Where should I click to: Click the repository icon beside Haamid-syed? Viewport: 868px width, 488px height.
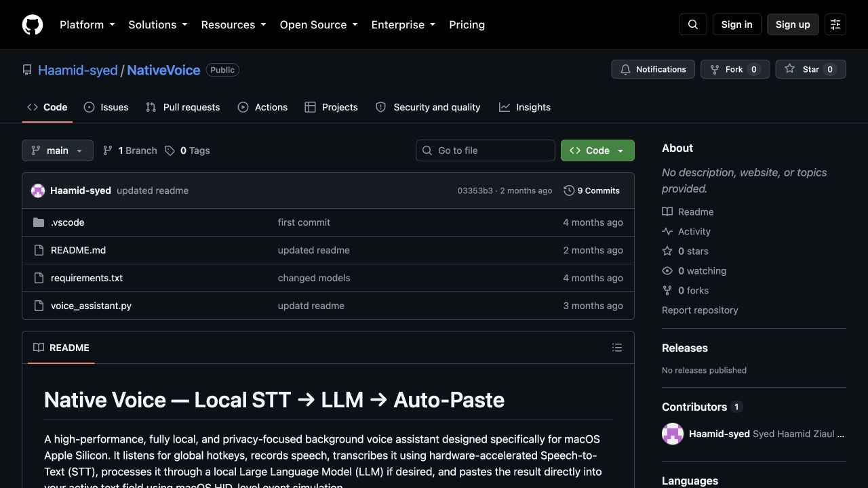pos(27,70)
